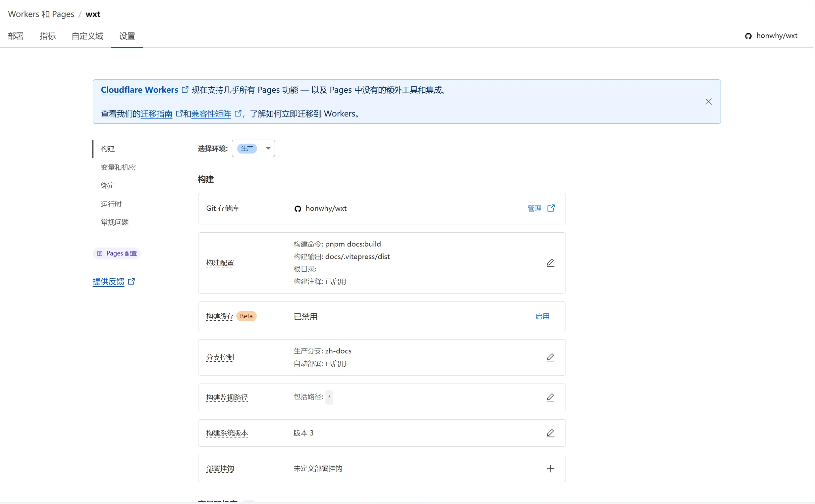Enable build cache via 启用

point(542,316)
